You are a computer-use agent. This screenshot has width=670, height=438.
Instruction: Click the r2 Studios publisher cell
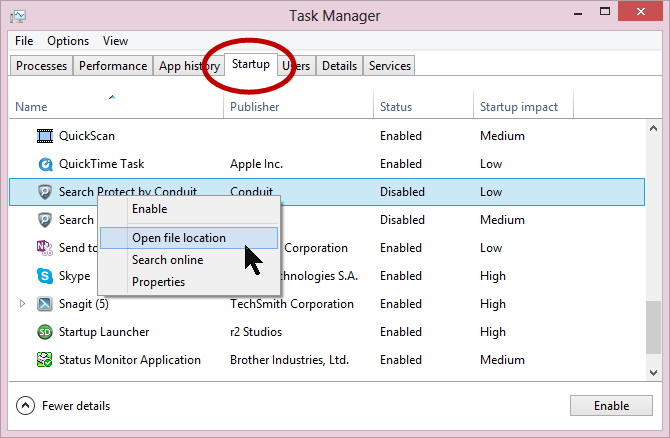256,332
